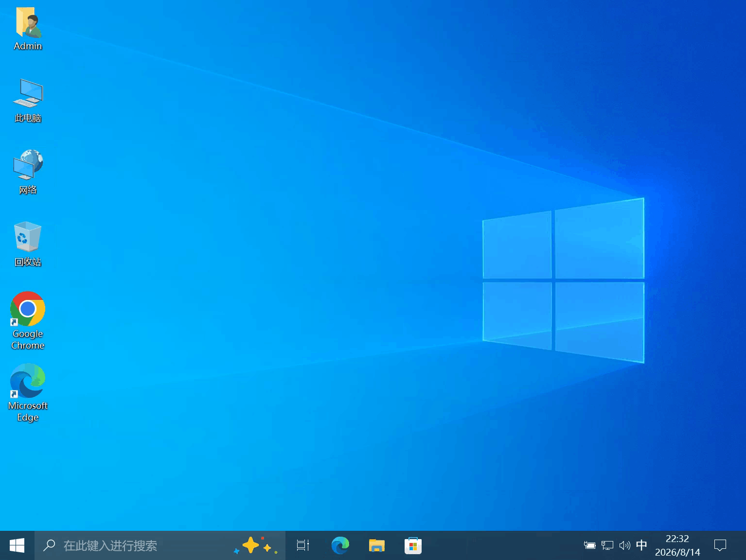Select the Admin user folder icon
This screenshot has width=746, height=560.
[28, 29]
